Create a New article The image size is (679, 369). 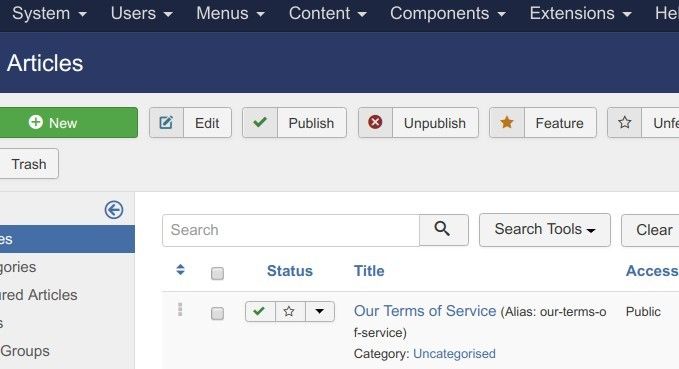point(67,123)
